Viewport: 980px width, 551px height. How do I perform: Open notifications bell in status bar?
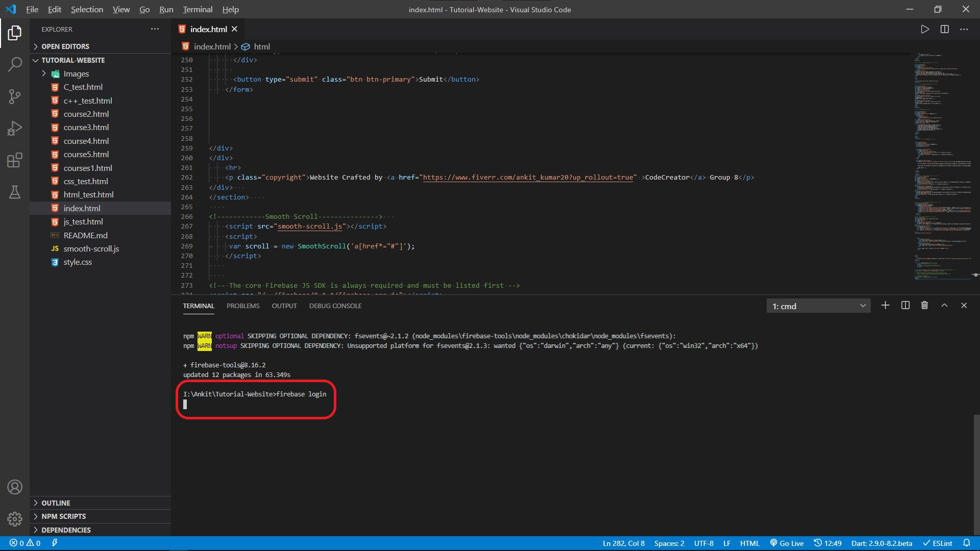point(966,543)
